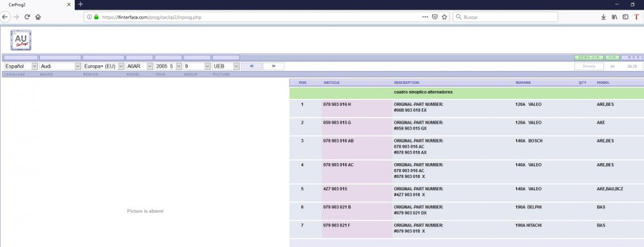The height and width of the screenshot is (247, 644).
Task: Reload the page with the refresh icon
Action: click(x=27, y=17)
